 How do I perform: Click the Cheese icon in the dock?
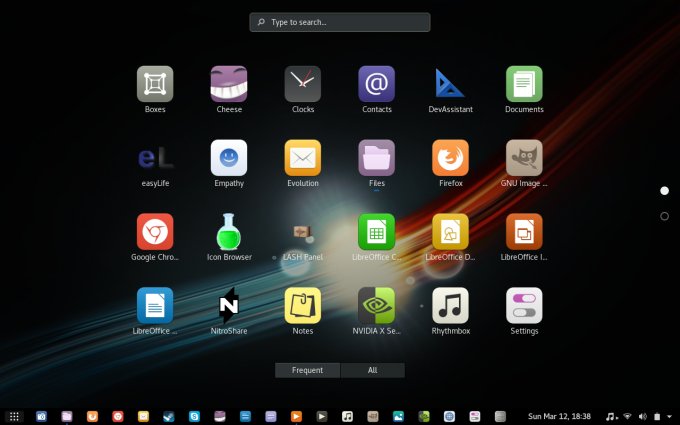tap(220, 416)
